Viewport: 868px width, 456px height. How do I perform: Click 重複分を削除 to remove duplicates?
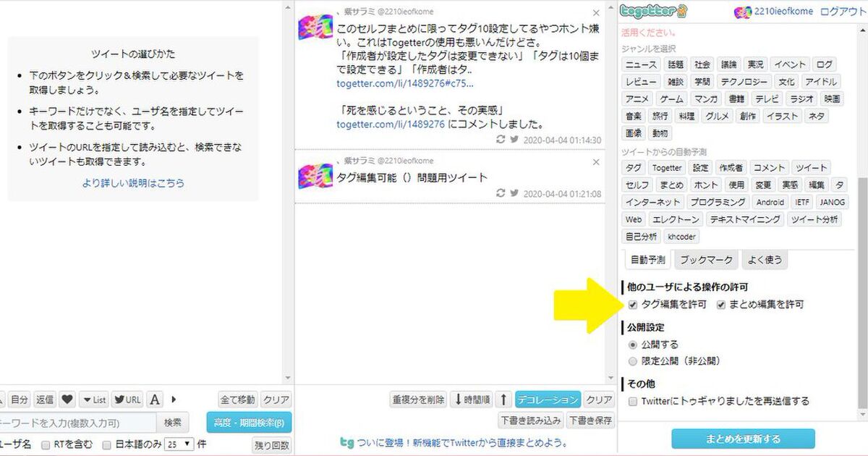[x=418, y=400]
